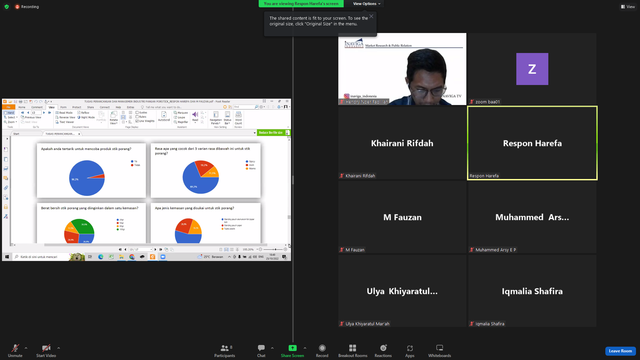This screenshot has width=640, height=360.
Task: Open the Protect ribbon tab in Foxit
Action: pyautogui.click(x=76, y=107)
